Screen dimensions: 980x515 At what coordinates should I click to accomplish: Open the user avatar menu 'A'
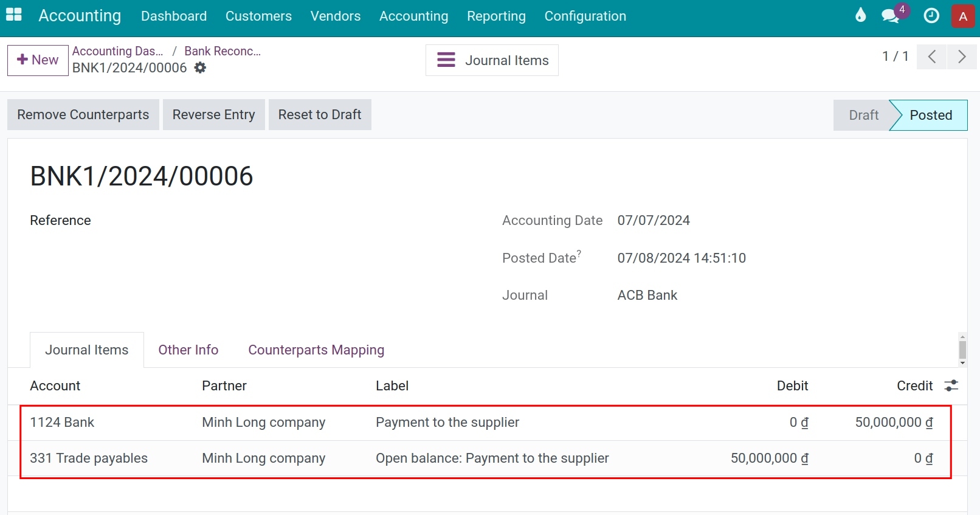pyautogui.click(x=963, y=16)
